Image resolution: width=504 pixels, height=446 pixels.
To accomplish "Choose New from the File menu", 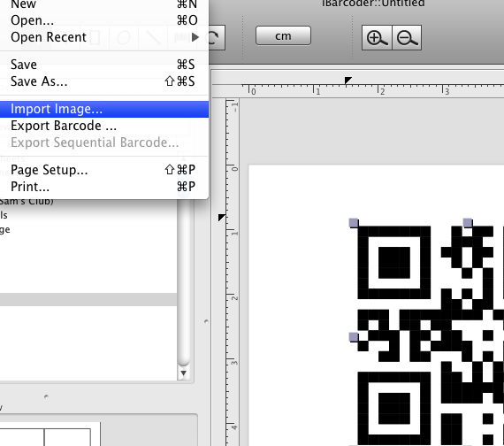I will pyautogui.click(x=104, y=4).
